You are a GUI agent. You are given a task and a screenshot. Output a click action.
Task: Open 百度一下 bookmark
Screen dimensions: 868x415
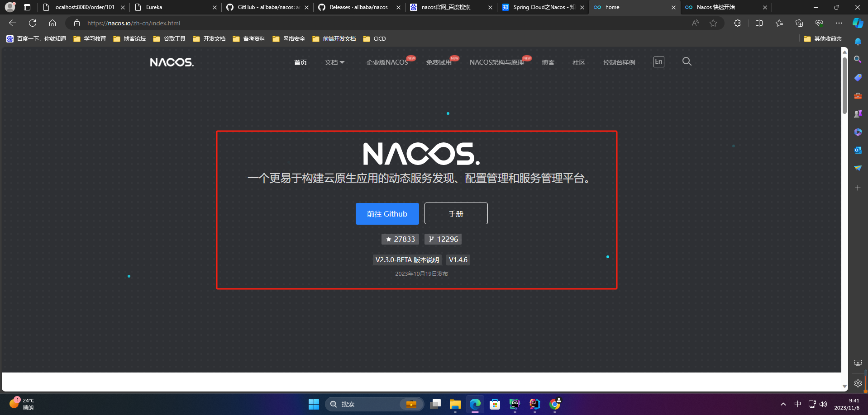(x=36, y=39)
